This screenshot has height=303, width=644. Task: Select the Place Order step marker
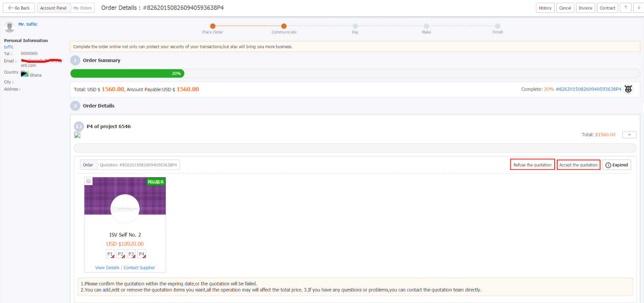pyautogui.click(x=213, y=26)
